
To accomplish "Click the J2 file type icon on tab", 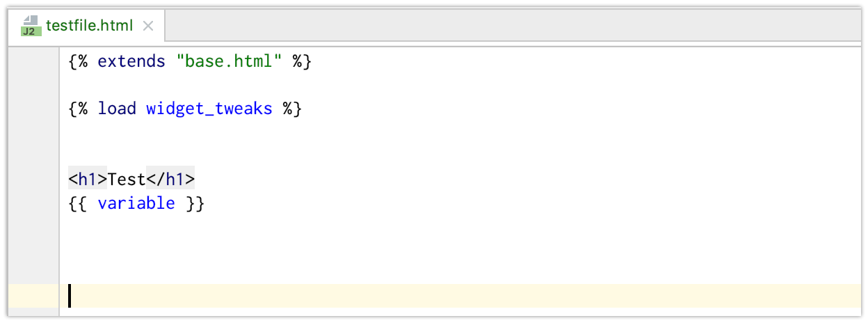I will pos(29,26).
